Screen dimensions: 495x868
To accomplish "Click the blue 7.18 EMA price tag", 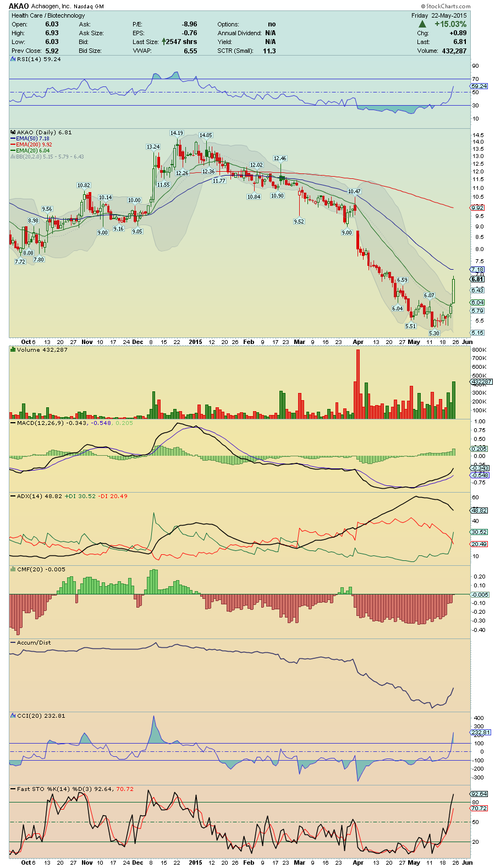I will click(477, 270).
